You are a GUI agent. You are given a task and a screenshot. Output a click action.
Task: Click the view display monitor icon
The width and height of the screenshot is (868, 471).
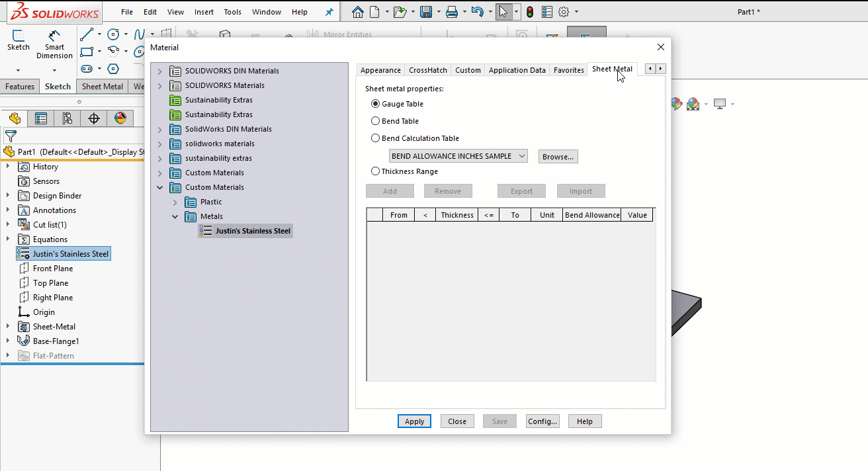click(x=720, y=104)
